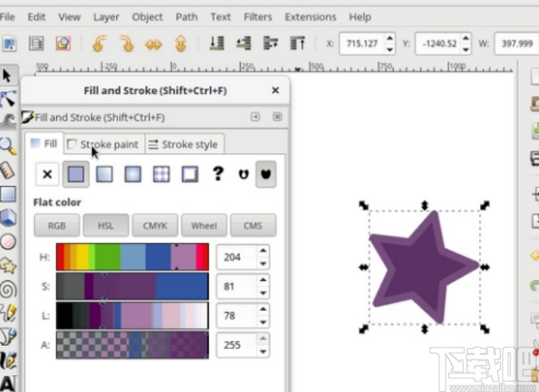Decrease the Y coordinate spinner
Viewport: 539px width, 392px height.
pyautogui.click(x=466, y=49)
